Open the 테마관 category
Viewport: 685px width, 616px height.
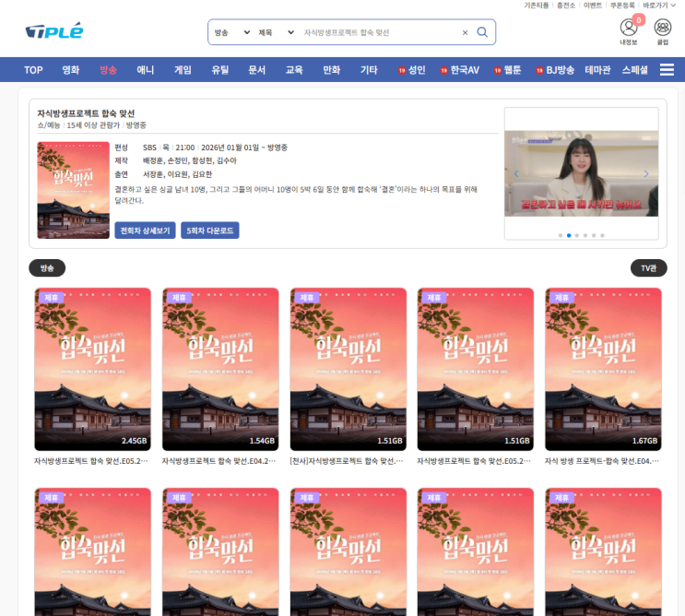click(x=597, y=70)
